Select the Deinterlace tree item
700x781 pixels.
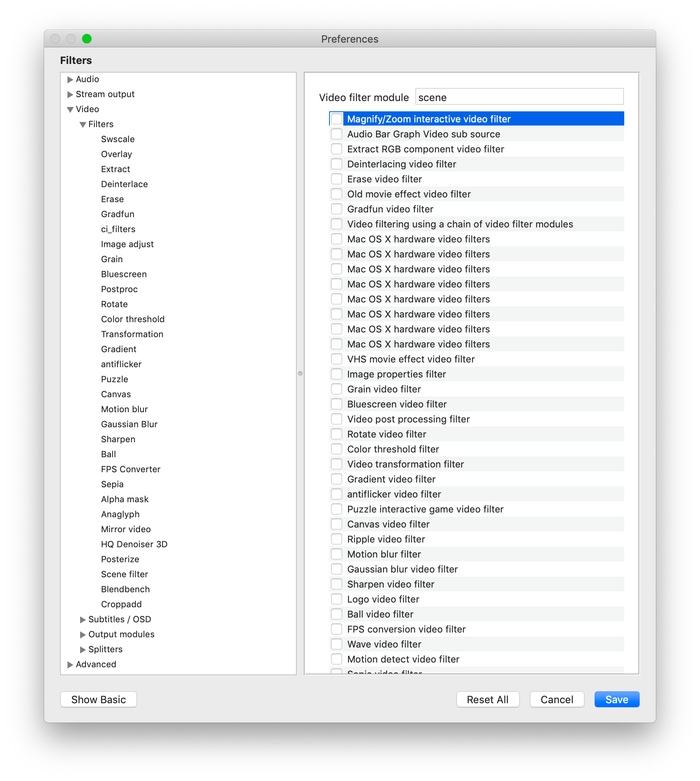(124, 184)
